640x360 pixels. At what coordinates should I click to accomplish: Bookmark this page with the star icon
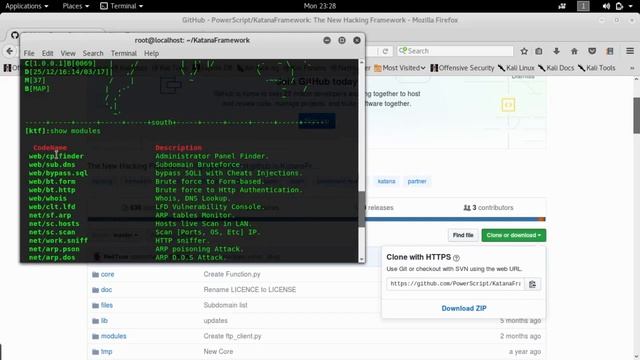pos(524,51)
